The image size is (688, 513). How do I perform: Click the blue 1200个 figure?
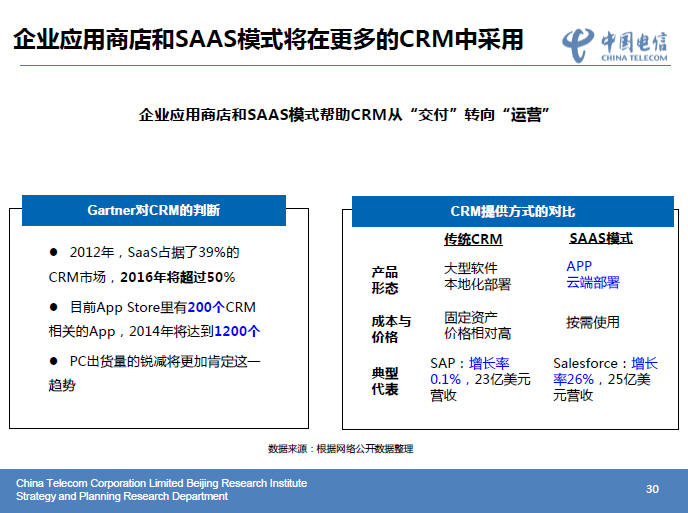point(237,331)
